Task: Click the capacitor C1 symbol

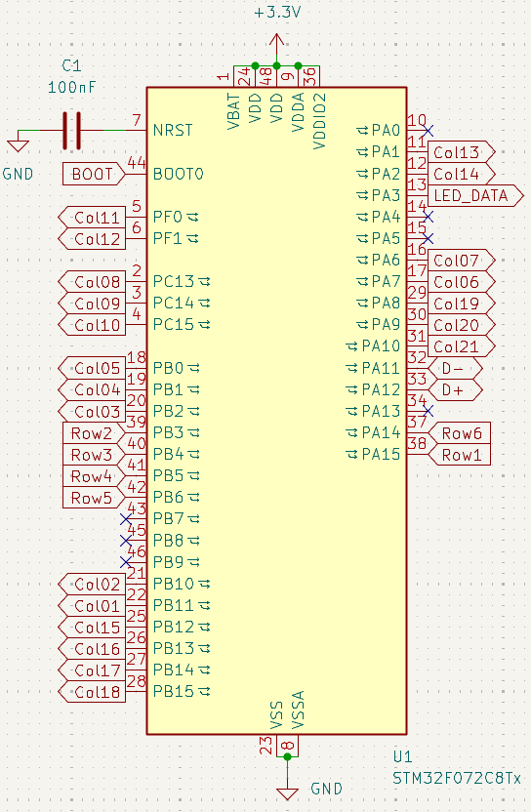Action: click(72, 131)
